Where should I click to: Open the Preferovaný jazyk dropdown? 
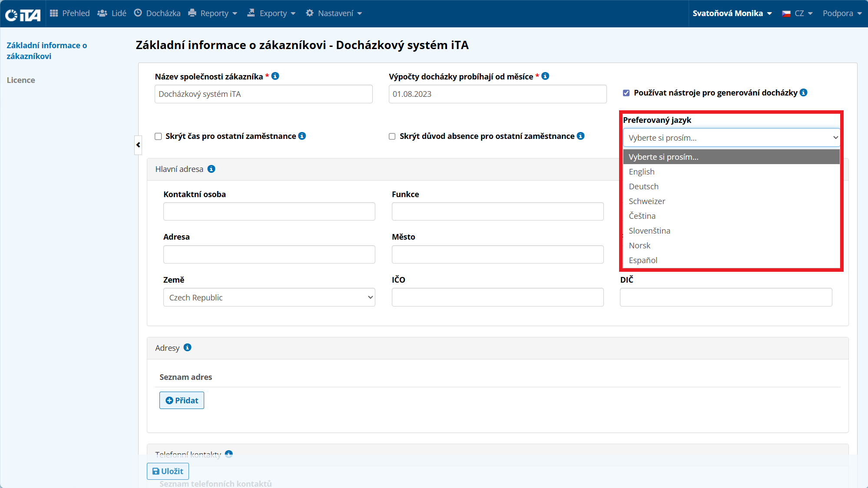732,138
